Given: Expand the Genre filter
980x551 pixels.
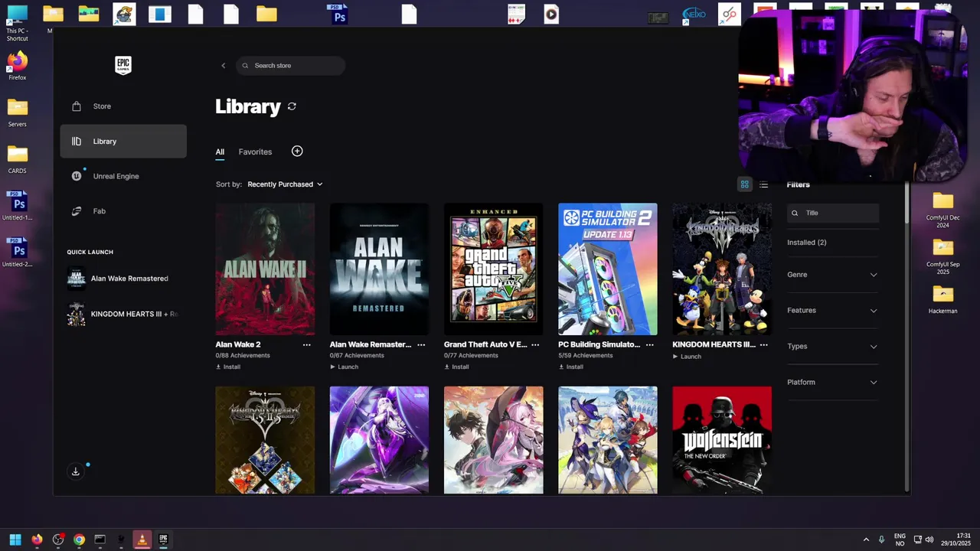Looking at the screenshot, I should pos(832,275).
